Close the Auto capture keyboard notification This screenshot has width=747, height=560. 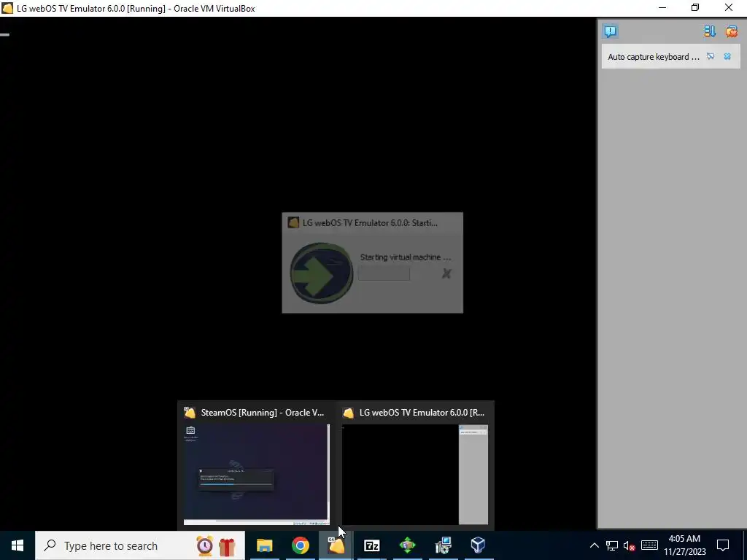pyautogui.click(x=727, y=56)
